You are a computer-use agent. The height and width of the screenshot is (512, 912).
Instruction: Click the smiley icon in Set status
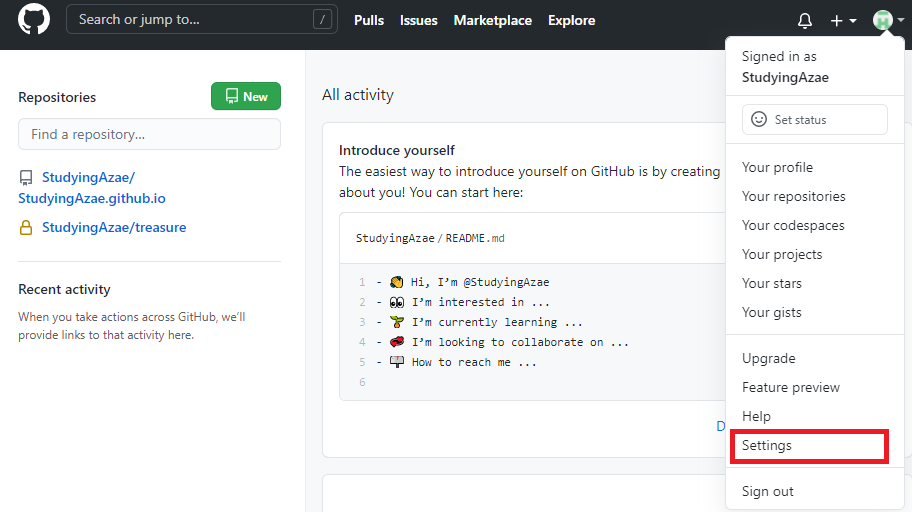tap(758, 119)
